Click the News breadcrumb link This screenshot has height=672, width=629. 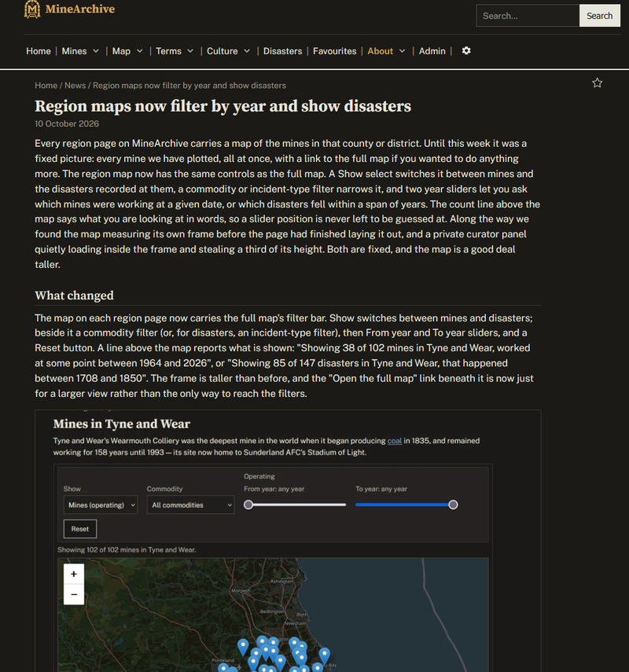(x=75, y=86)
